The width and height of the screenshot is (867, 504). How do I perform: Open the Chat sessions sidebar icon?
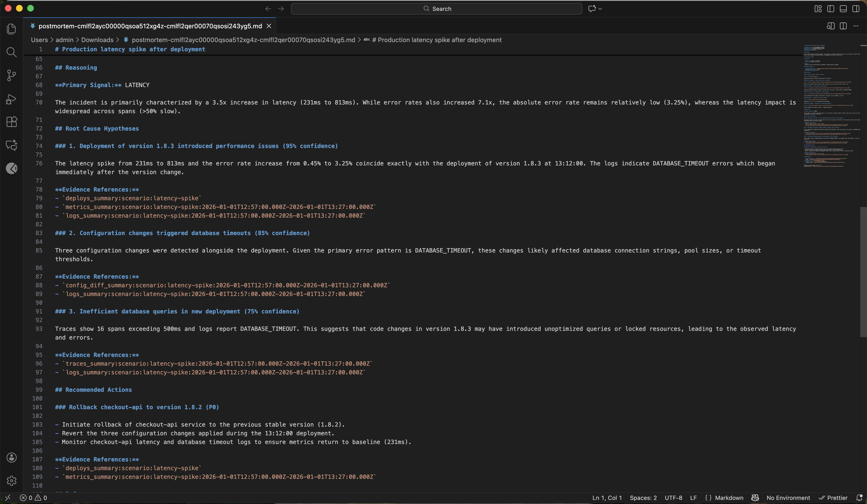tap(11, 145)
